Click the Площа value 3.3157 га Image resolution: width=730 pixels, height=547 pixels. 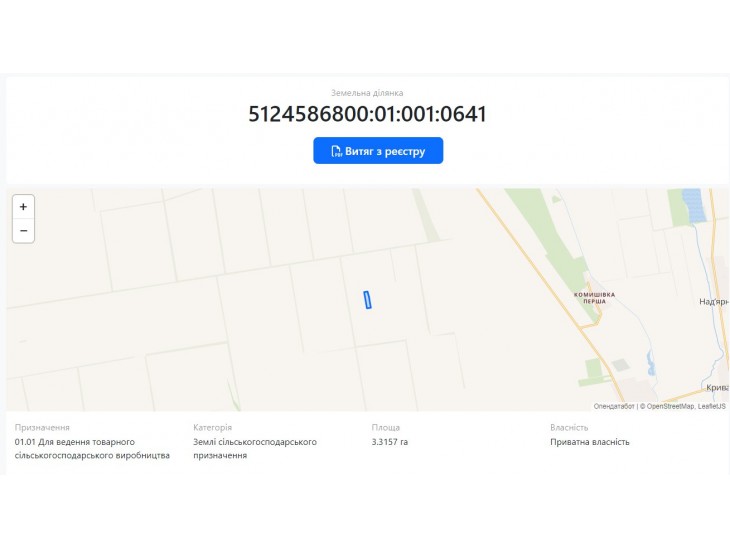(x=390, y=442)
